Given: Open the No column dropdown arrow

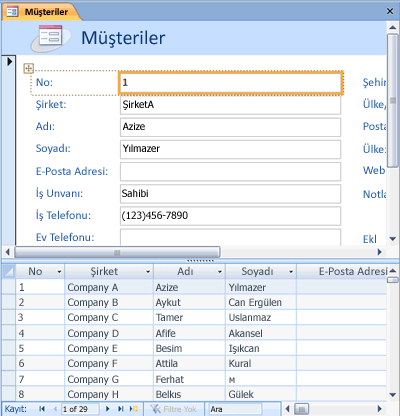Looking at the screenshot, I should [x=59, y=272].
